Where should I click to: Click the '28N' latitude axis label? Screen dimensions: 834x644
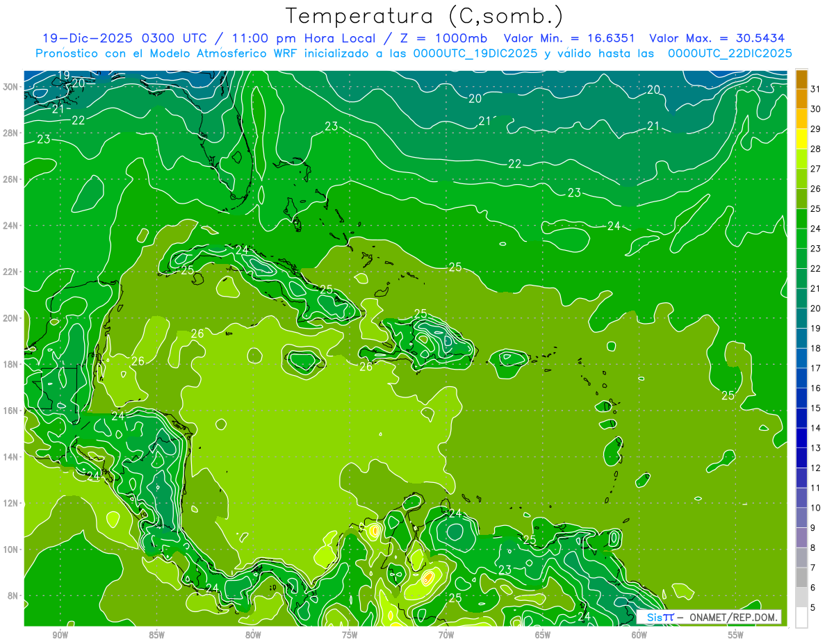12,133
